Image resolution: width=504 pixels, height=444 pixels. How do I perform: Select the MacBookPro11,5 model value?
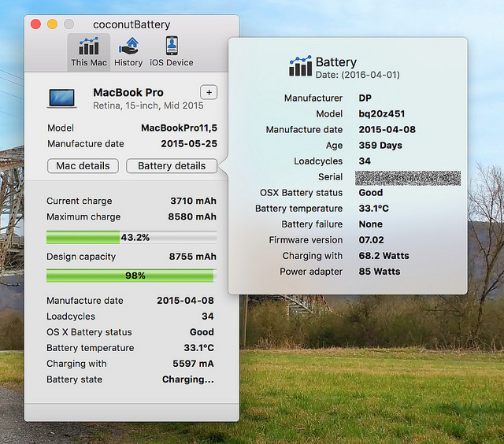pos(179,128)
